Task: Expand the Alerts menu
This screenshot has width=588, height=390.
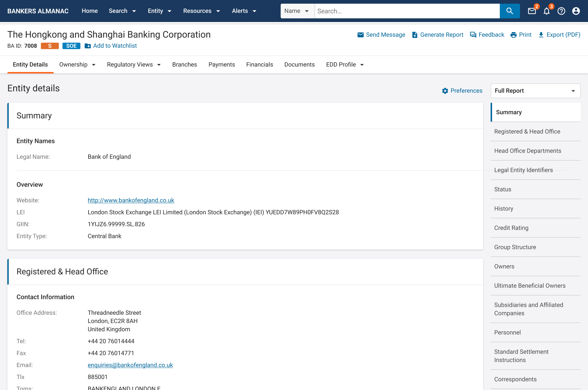Action: (x=244, y=11)
